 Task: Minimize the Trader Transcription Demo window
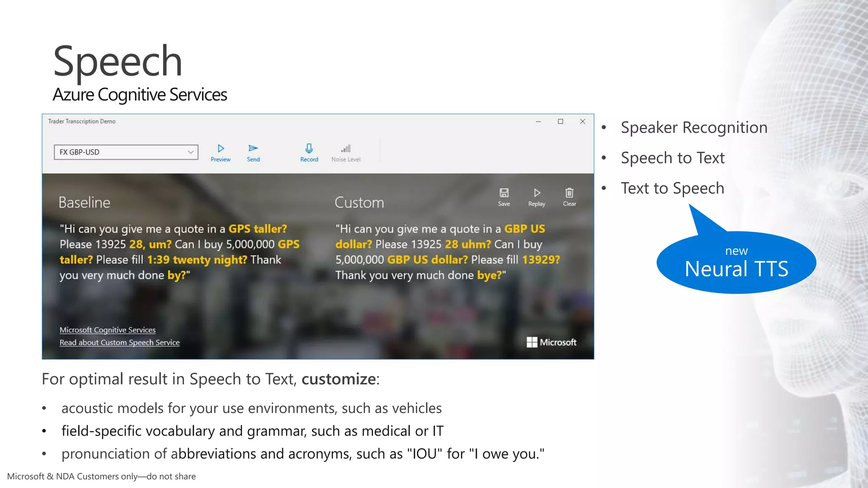538,122
